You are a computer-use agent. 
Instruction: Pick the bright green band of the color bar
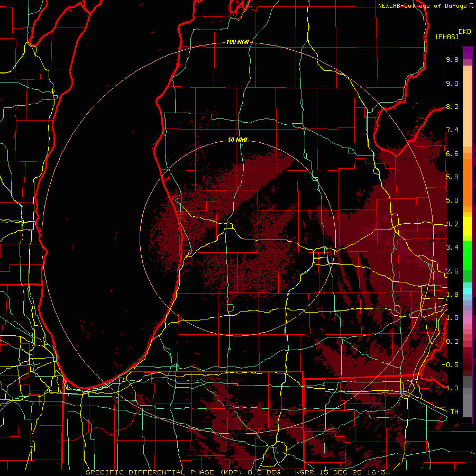pos(467,255)
